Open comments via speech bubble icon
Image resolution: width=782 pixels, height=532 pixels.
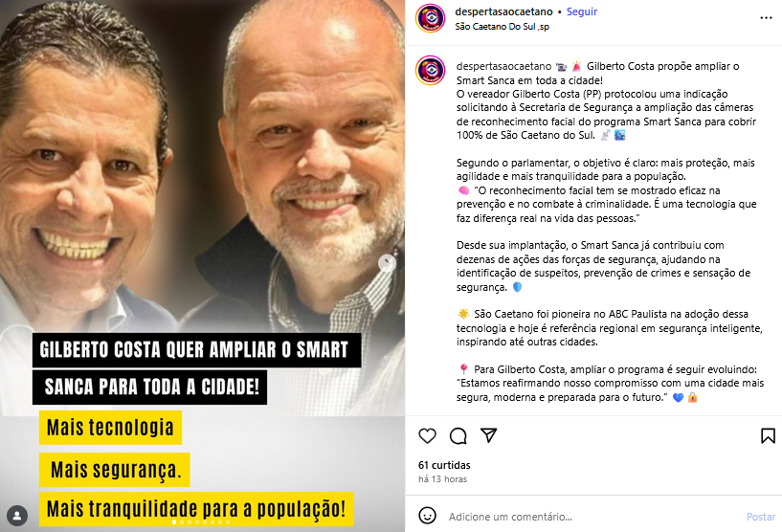(x=458, y=435)
